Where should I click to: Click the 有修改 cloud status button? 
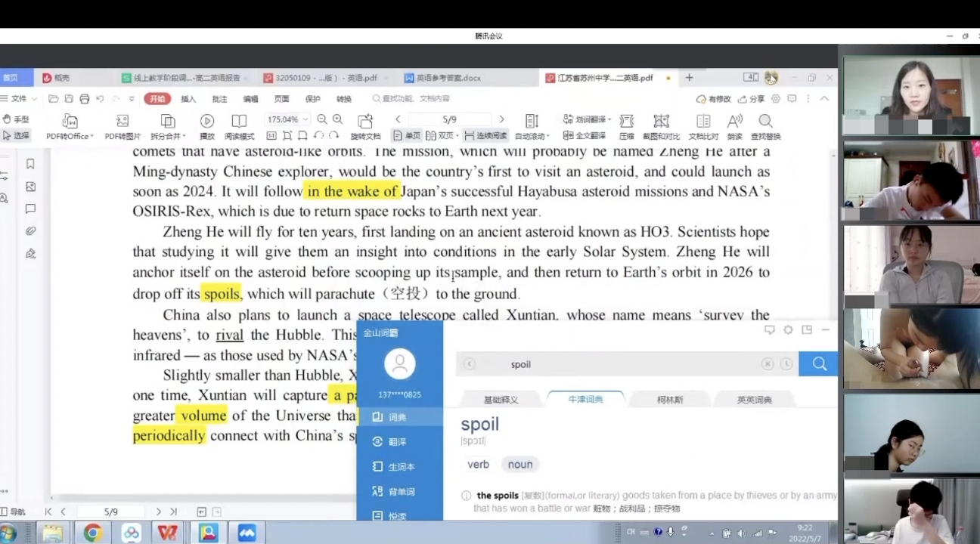[714, 99]
